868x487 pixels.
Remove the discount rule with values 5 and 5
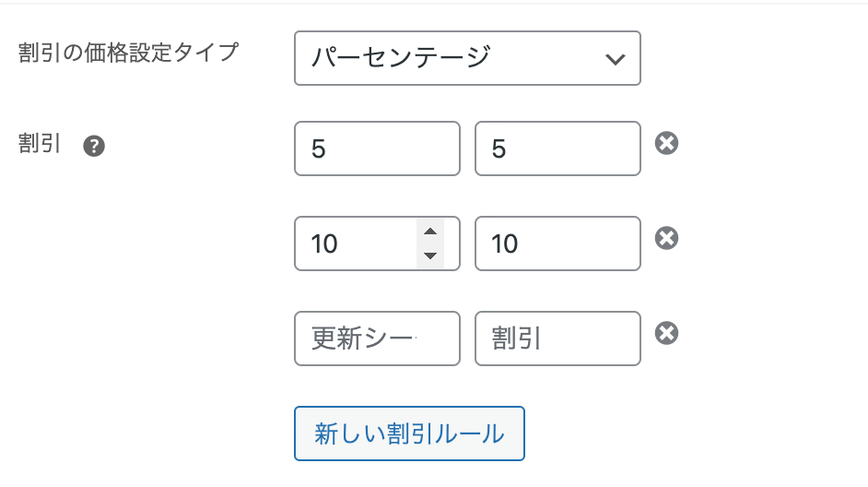point(666,143)
